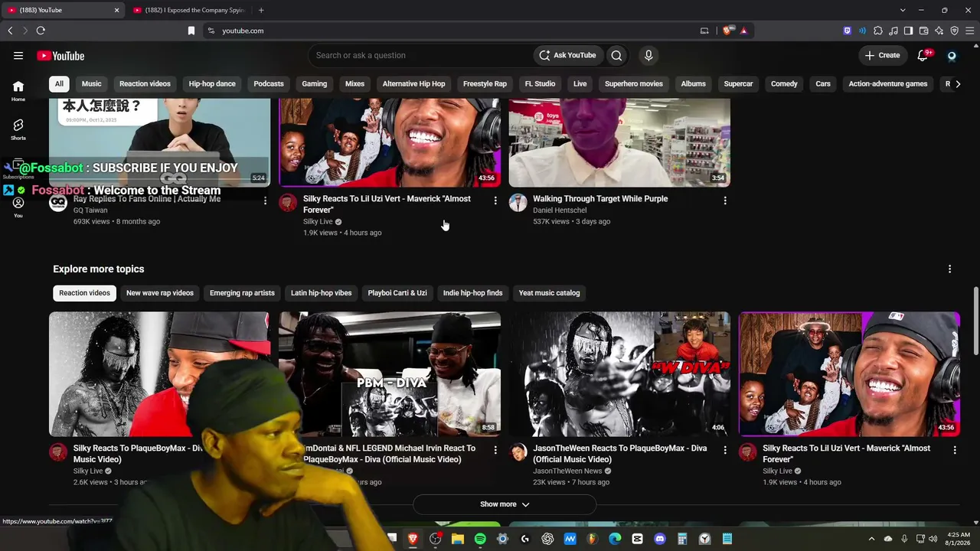Screen dimensions: 980x551
Task: Open the YouTube account avatar menu
Action: [x=952, y=55]
